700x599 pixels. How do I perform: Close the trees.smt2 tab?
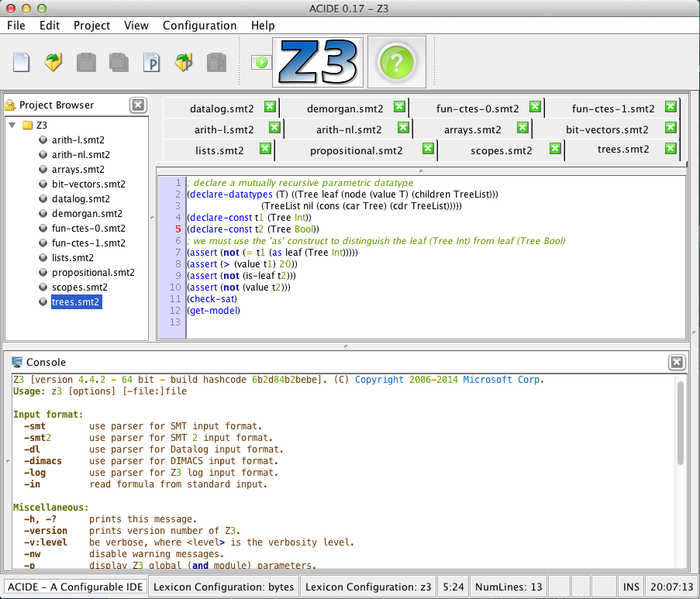click(x=671, y=149)
